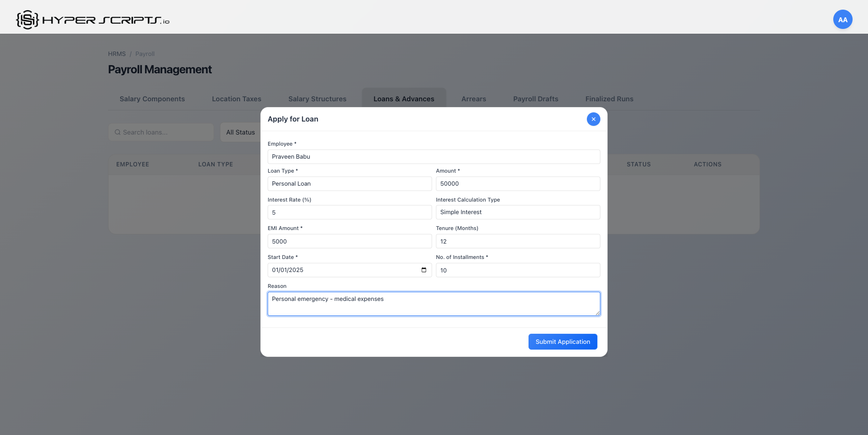
Task: Click the No. of Installments field
Action: [517, 270]
